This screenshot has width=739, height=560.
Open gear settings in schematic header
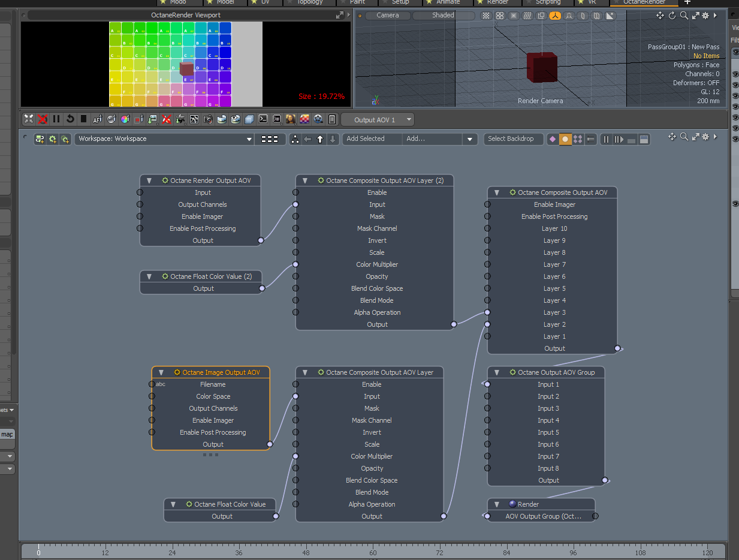pyautogui.click(x=705, y=137)
